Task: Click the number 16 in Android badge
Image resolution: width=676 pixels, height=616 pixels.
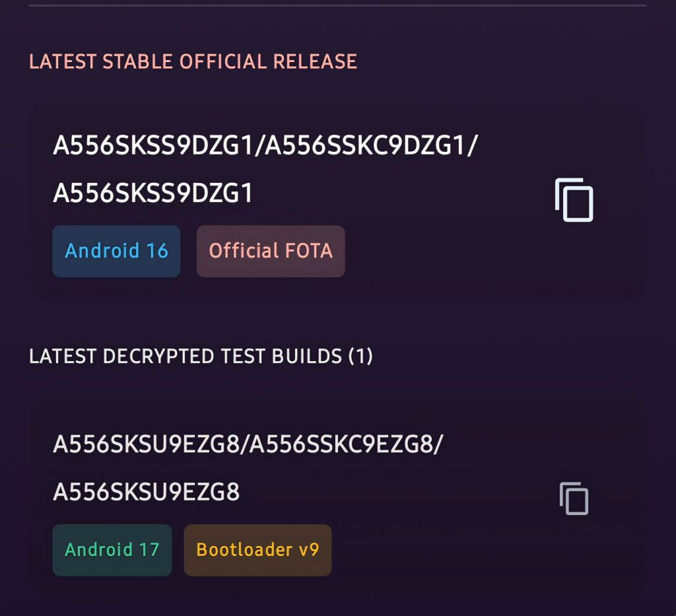Action: (x=157, y=251)
